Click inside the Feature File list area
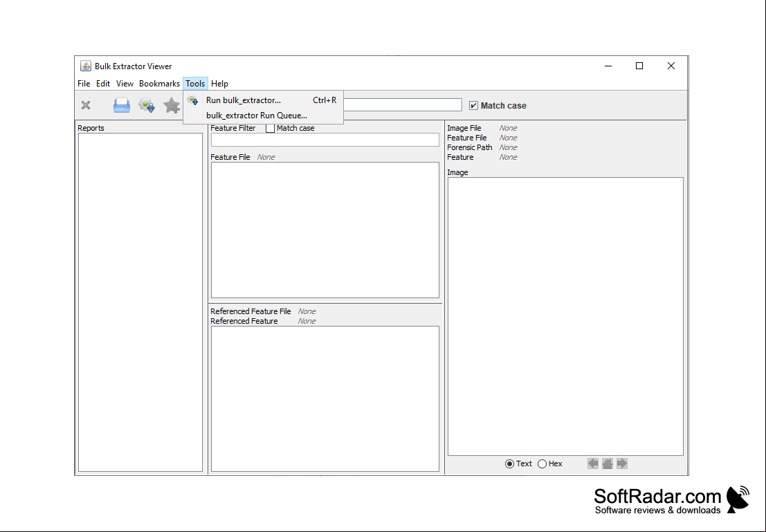This screenshot has width=766, height=532. click(x=325, y=230)
